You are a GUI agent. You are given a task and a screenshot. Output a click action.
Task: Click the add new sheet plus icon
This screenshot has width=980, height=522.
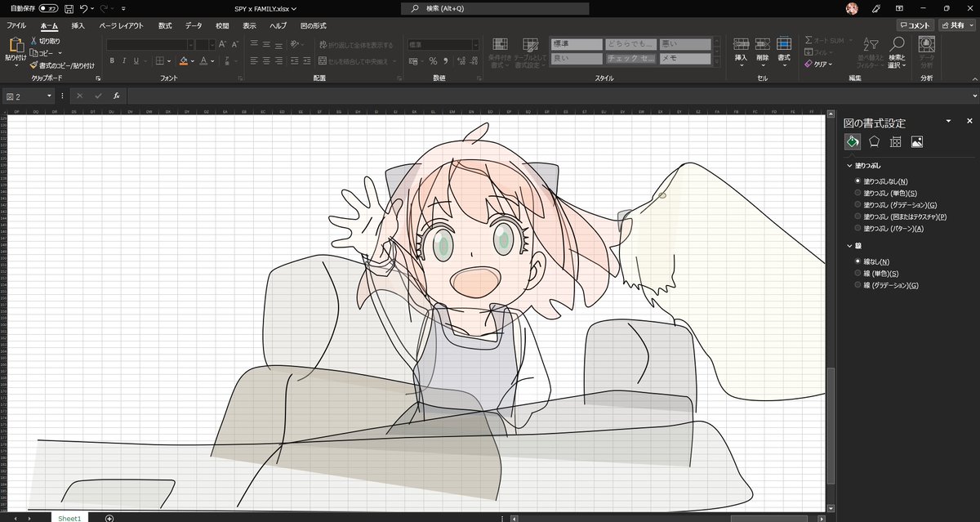click(109, 518)
